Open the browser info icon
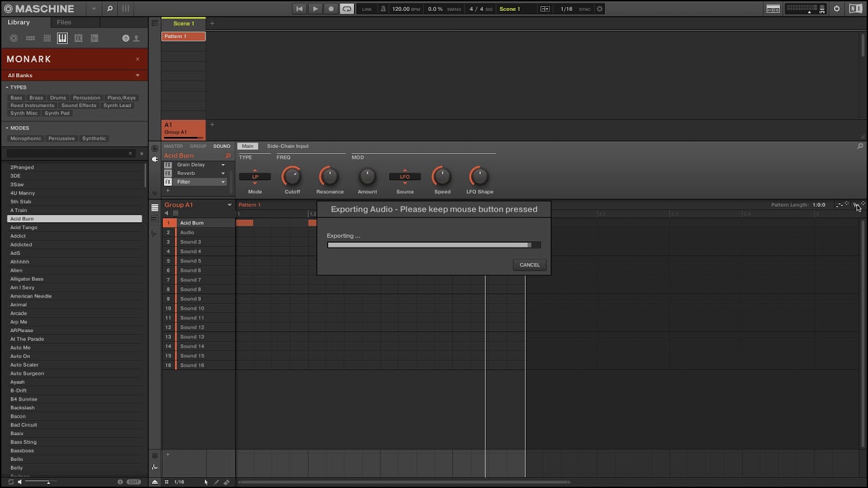 (x=121, y=482)
